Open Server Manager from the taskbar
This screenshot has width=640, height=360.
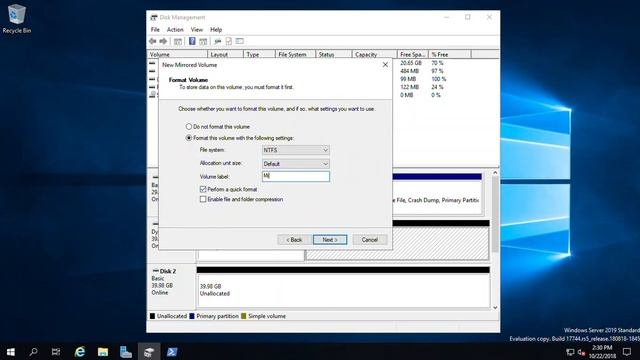(126, 351)
